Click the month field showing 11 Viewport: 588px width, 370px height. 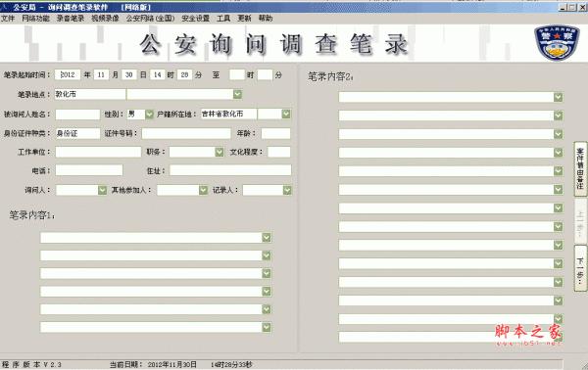(x=101, y=75)
